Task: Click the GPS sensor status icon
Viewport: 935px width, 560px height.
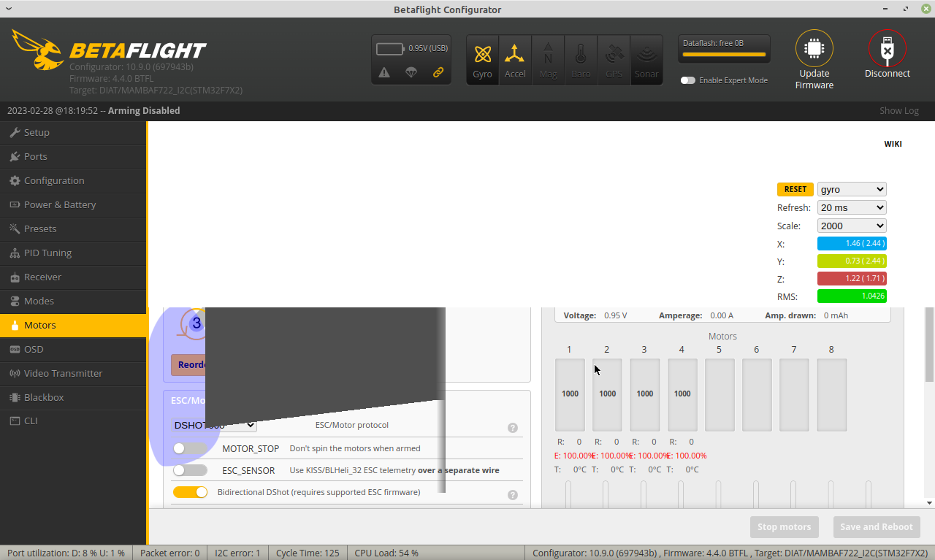Action: point(614,59)
